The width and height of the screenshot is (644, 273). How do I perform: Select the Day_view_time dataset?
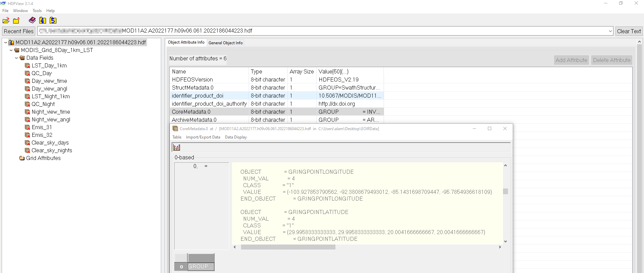[x=49, y=81]
